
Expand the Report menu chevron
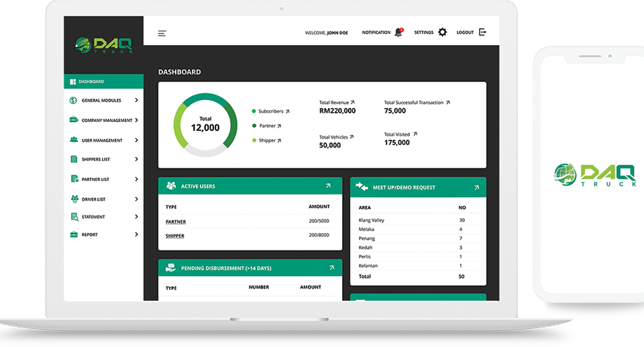click(136, 235)
